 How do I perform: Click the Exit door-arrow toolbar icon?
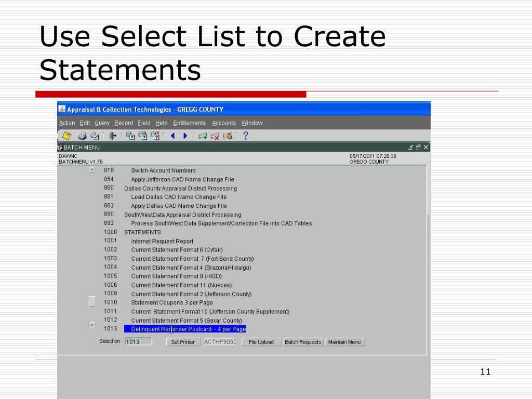tap(113, 136)
